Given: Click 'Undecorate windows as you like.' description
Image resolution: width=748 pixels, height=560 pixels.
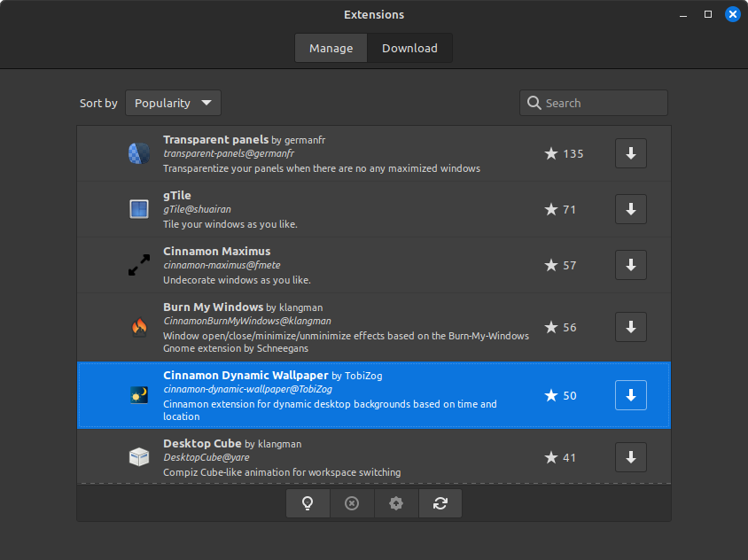Looking at the screenshot, I should [x=238, y=280].
